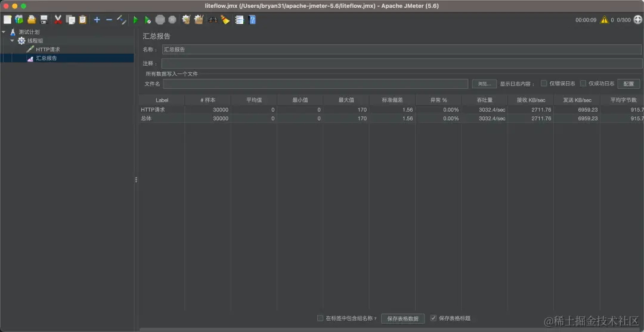Screen dimensions: 644x332
Task: Open the 配置 configure button
Action: (x=628, y=84)
